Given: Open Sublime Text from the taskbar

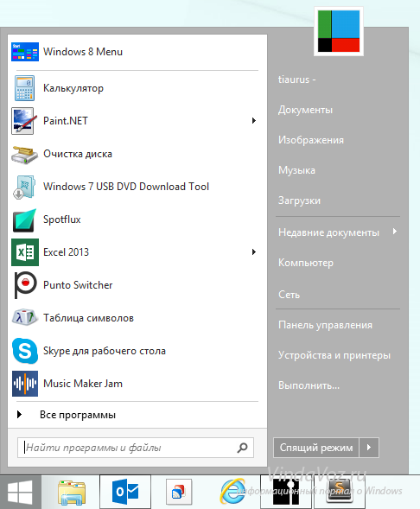Looking at the screenshot, I should pyautogui.click(x=339, y=492).
